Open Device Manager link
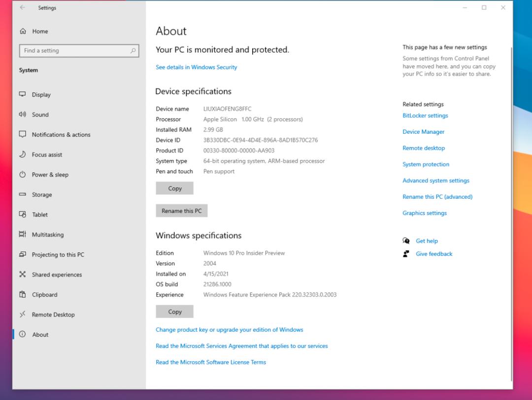532x400 pixels. (424, 132)
